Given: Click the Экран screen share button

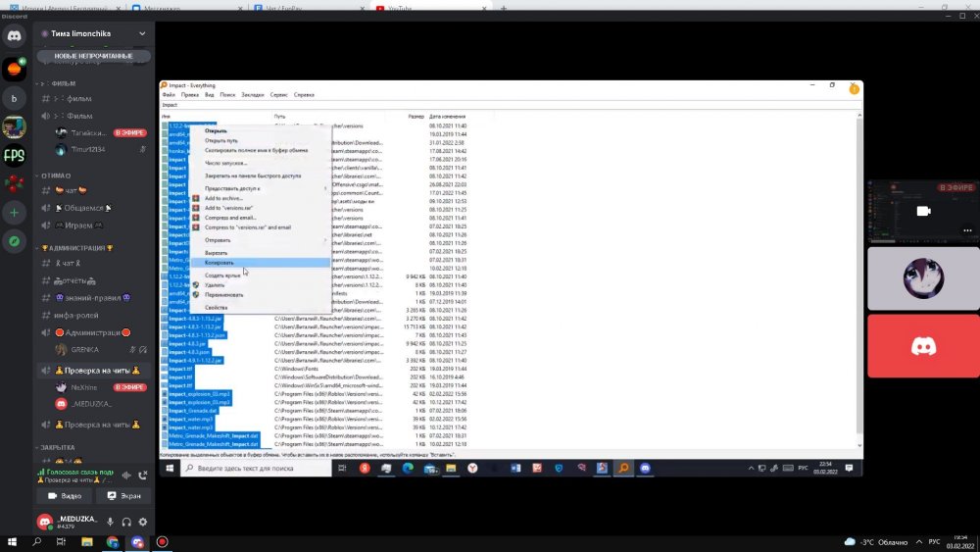Looking at the screenshot, I should 123,496.
